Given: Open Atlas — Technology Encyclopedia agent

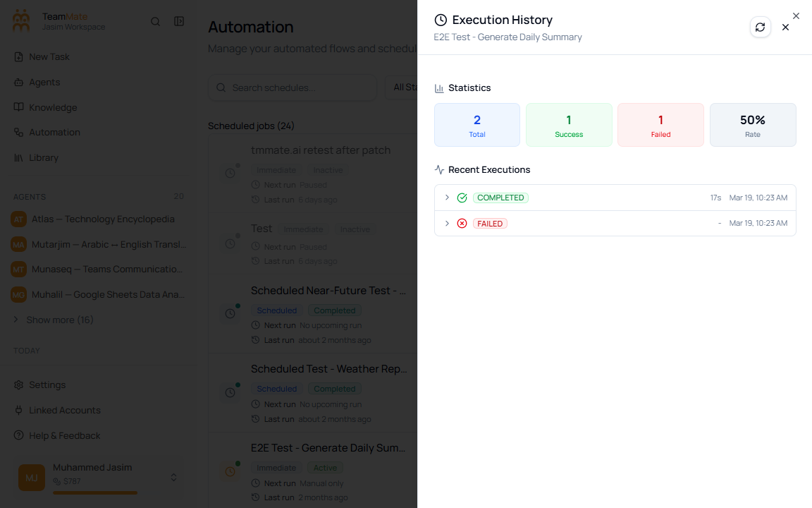Looking at the screenshot, I should [99, 219].
